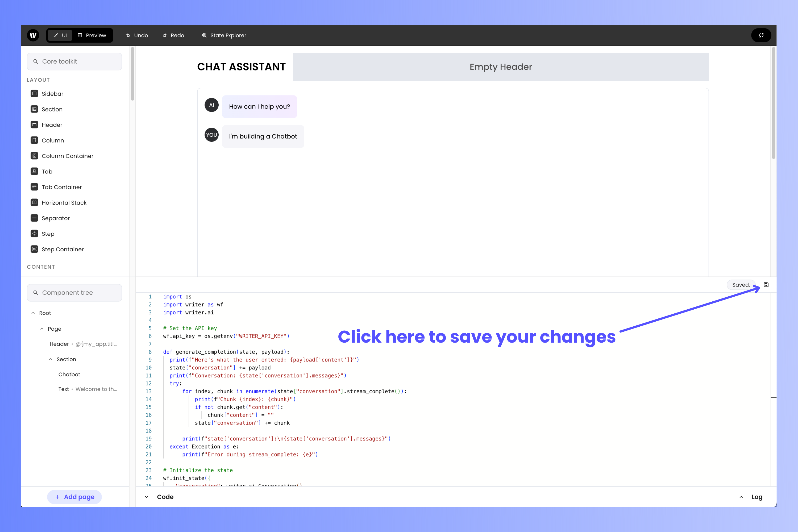Click the toolkit panel scrollbar

[132, 74]
